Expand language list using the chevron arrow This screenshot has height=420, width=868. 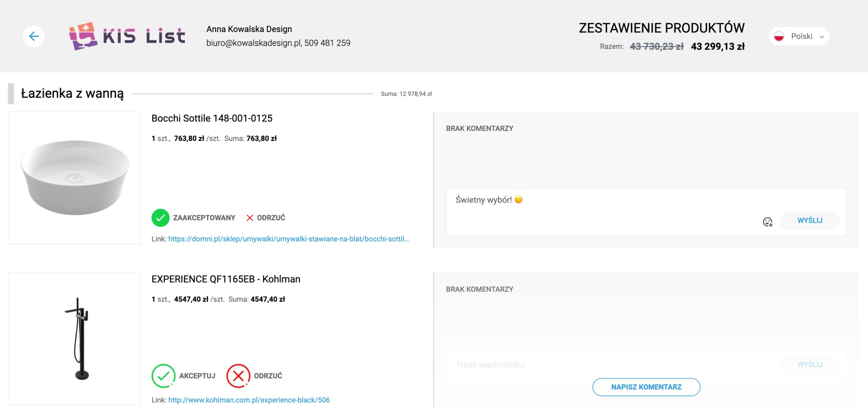coord(822,37)
